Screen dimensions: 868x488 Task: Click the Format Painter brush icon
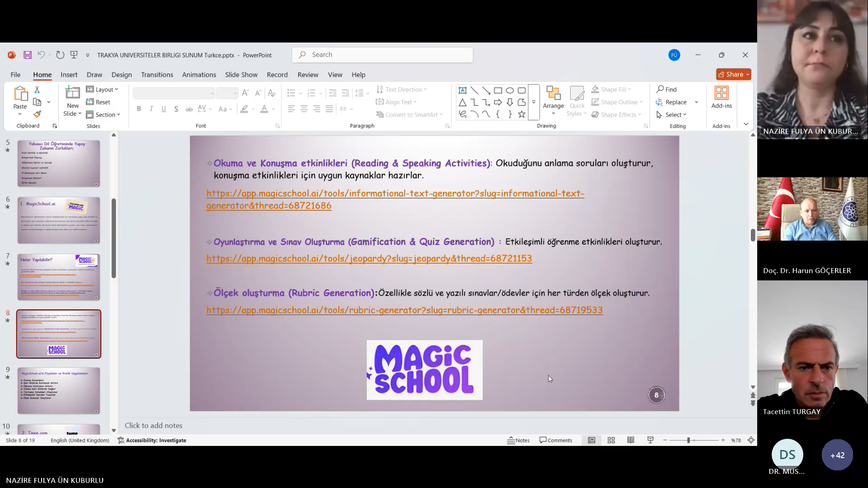[x=37, y=114]
